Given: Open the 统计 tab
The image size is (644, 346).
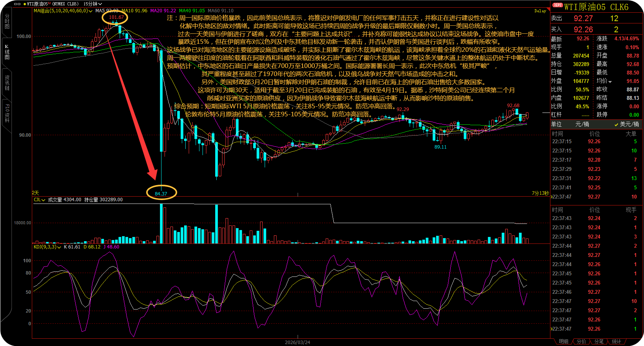Looking at the screenshot, I should [x=616, y=341].
